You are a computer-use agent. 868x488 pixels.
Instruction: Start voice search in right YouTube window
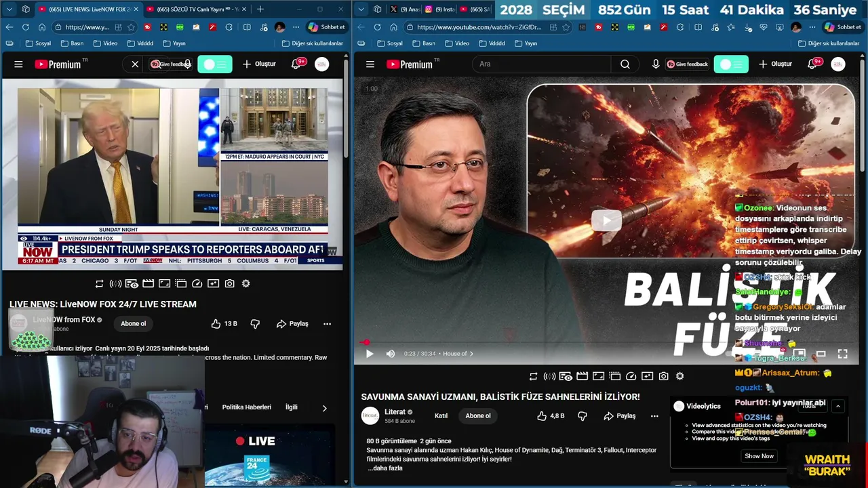tap(656, 64)
